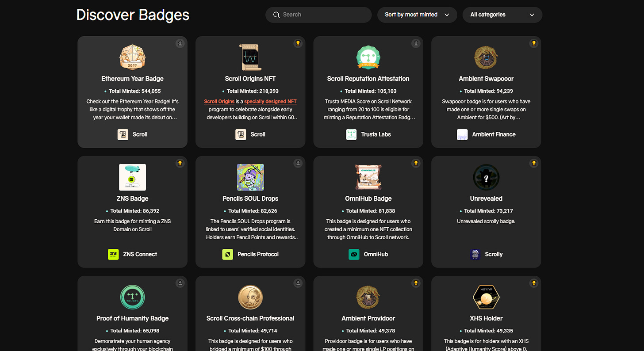Click the Scroll issuer icon under Scroll Origins NFT
The image size is (644, 351).
pyautogui.click(x=241, y=134)
